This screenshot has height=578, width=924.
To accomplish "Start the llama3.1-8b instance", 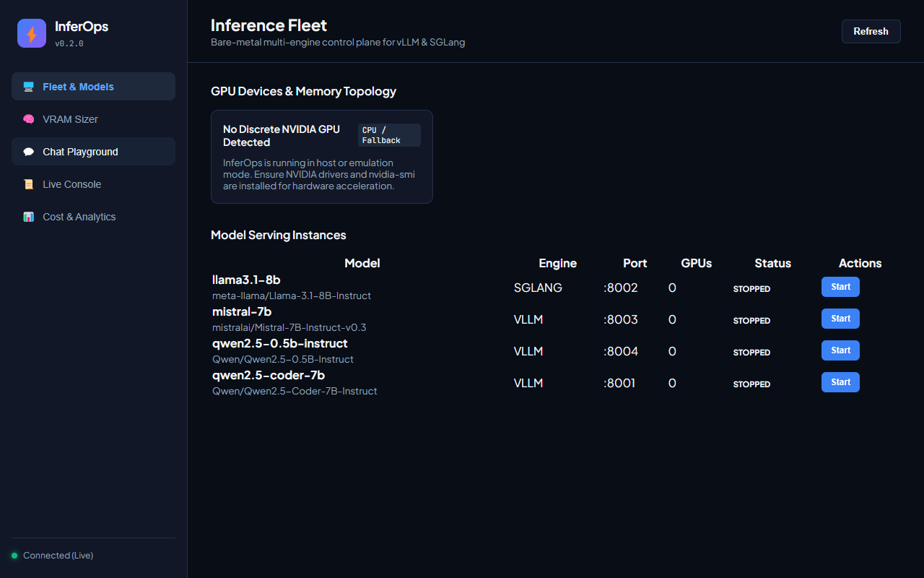I will (840, 287).
